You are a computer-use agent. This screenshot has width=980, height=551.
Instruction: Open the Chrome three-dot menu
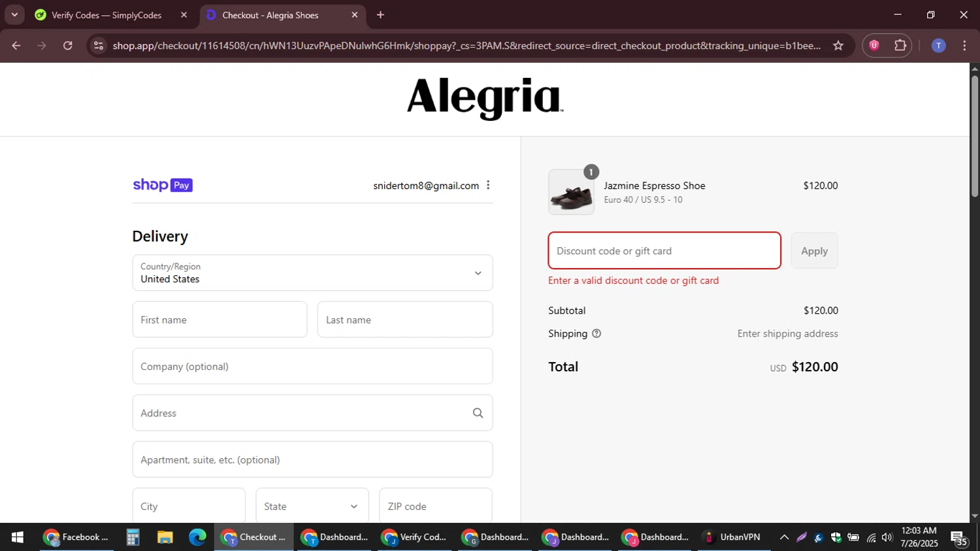pyautogui.click(x=964, y=46)
